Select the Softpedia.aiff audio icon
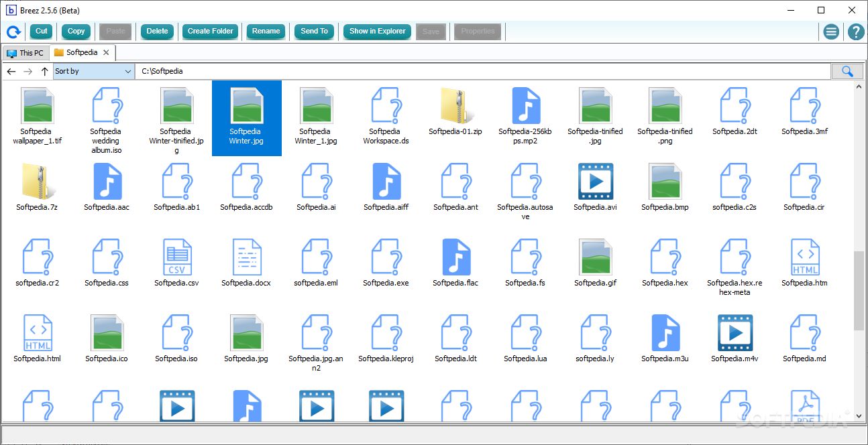The height and width of the screenshot is (445, 868). (x=386, y=182)
